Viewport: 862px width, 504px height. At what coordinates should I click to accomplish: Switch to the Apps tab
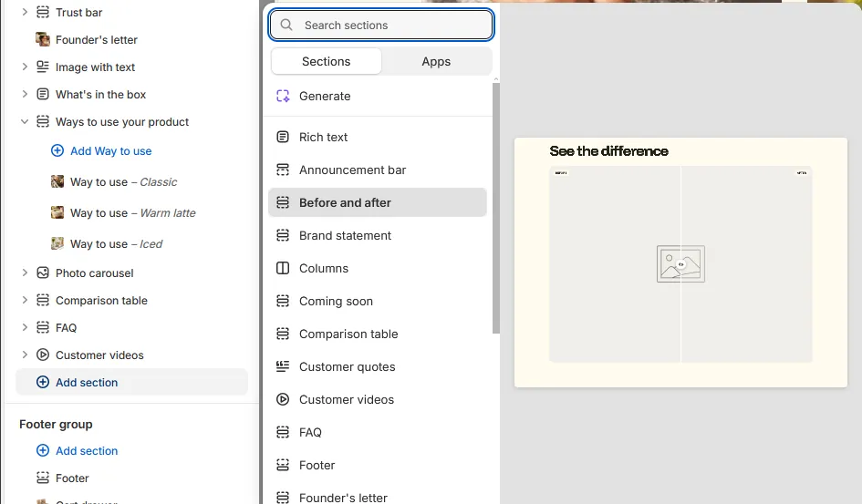click(x=436, y=61)
